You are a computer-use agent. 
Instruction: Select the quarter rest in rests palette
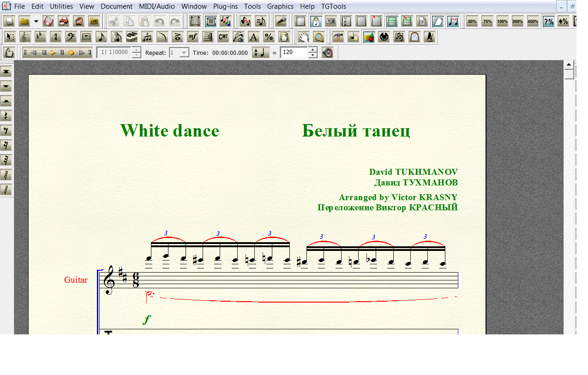(6, 116)
